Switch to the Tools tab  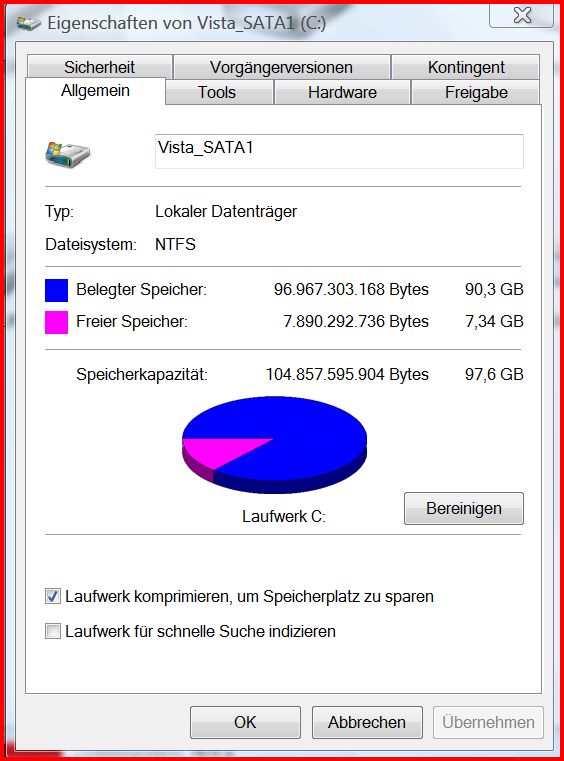(217, 92)
